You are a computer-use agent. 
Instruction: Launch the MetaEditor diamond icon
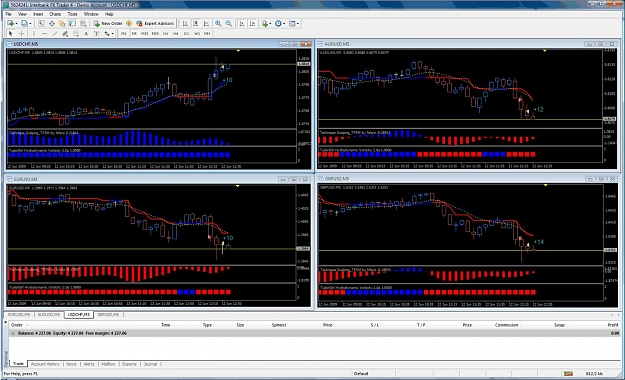129,24
